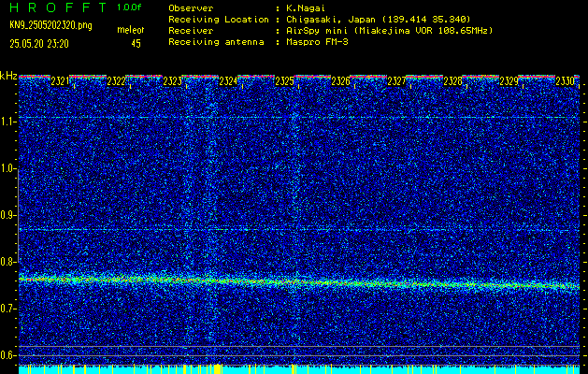
Task: Click the meteor label above the count
Action: (131, 30)
